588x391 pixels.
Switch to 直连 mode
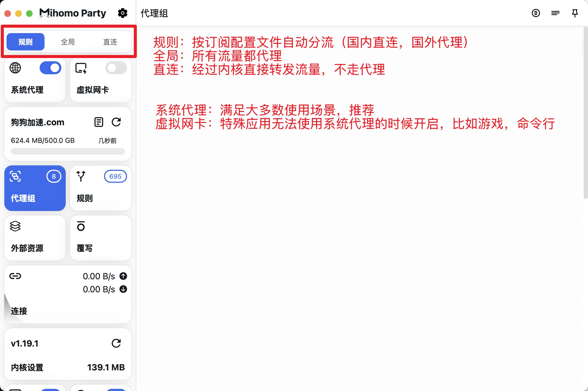pos(110,41)
